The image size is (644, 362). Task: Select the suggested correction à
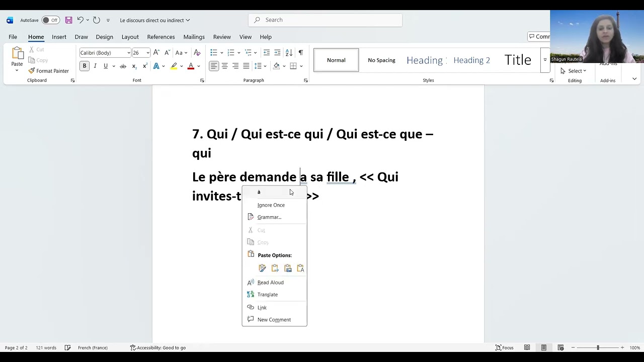tap(274, 192)
